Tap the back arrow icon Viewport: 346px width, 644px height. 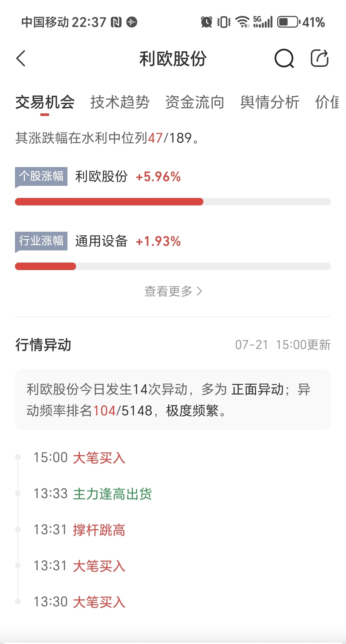coord(21,58)
